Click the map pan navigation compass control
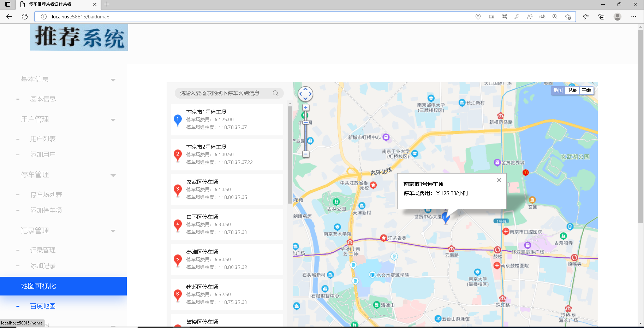This screenshot has width=644, height=328. [x=305, y=94]
